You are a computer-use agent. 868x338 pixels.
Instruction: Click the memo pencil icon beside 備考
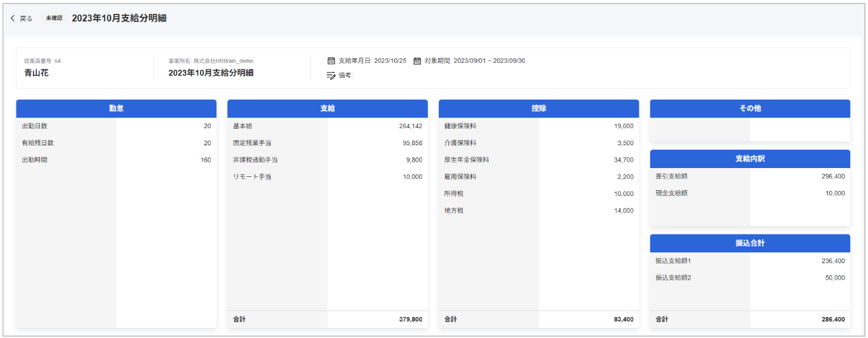[x=331, y=75]
